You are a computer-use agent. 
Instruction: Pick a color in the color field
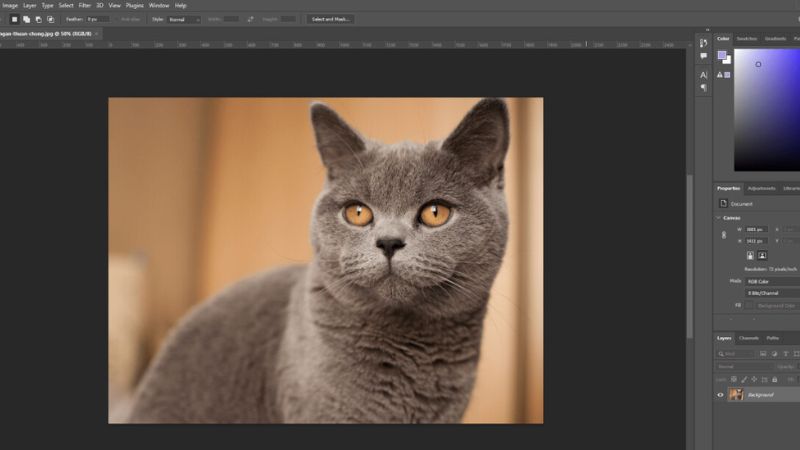(767, 110)
